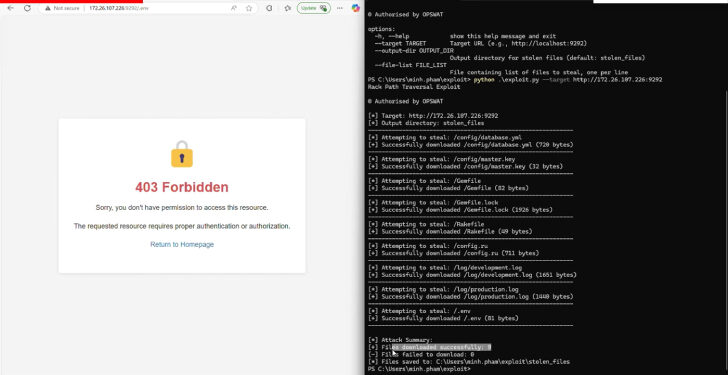Click "Successfully downloaded /config/master.key (32 bytes)" line
Viewport: 728px width, 375px height.
pyautogui.click(x=465, y=166)
